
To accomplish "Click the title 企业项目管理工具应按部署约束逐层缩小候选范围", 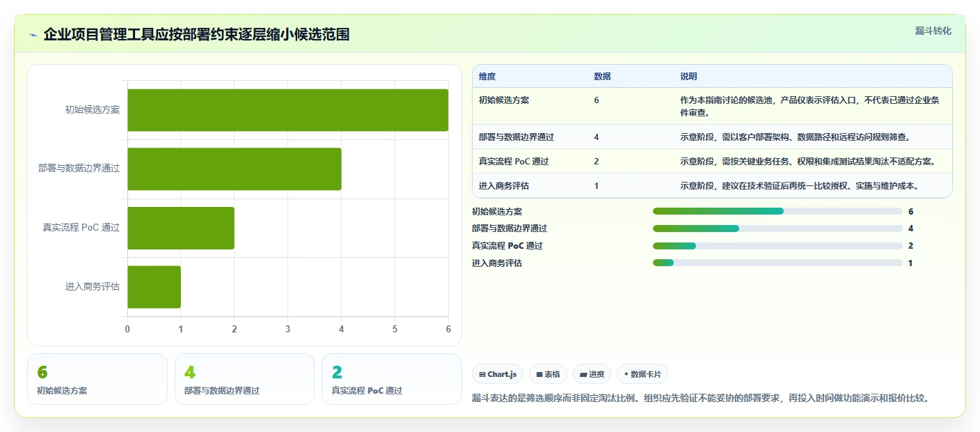I will pyautogui.click(x=196, y=34).
